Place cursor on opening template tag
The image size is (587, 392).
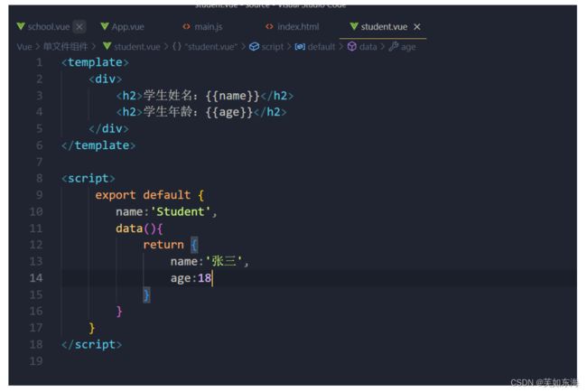pyautogui.click(x=95, y=62)
